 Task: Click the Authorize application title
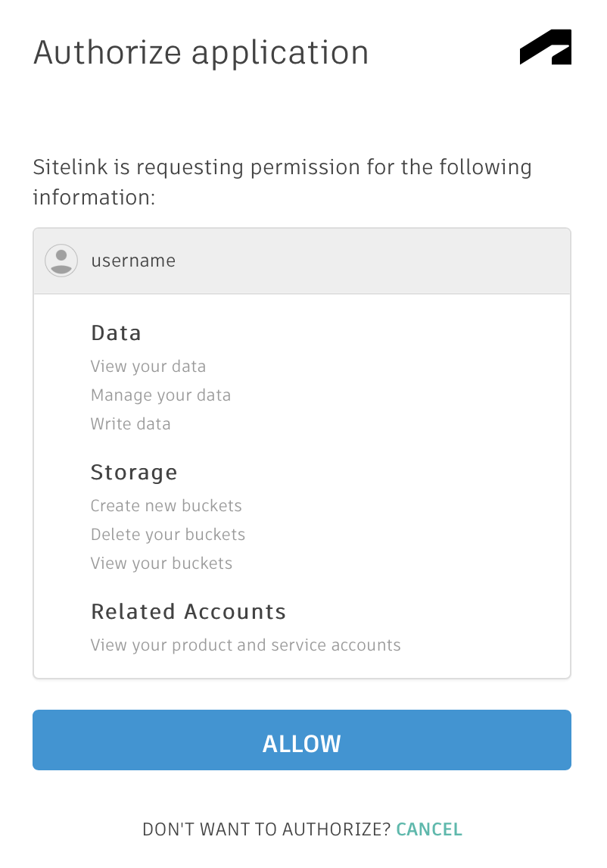[201, 52]
